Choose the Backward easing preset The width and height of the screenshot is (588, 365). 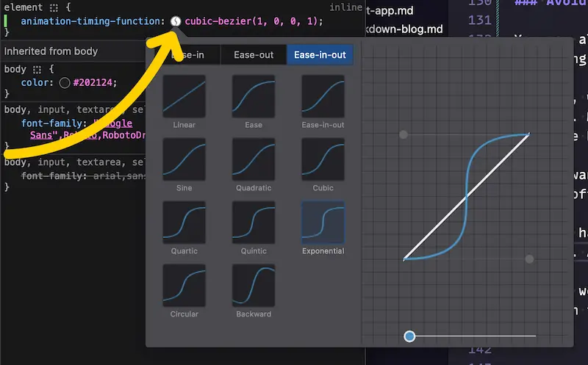254,285
